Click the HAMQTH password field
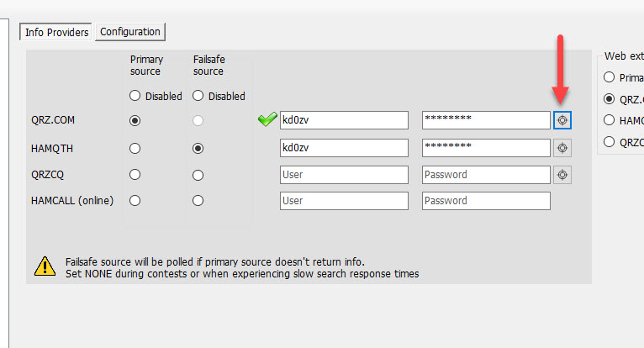The width and height of the screenshot is (644, 348). 486,148
